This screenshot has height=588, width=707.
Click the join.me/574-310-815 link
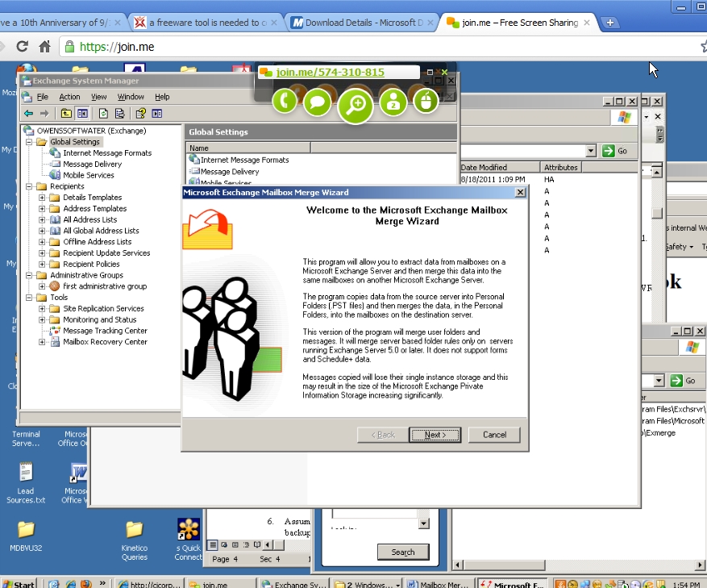coord(330,73)
